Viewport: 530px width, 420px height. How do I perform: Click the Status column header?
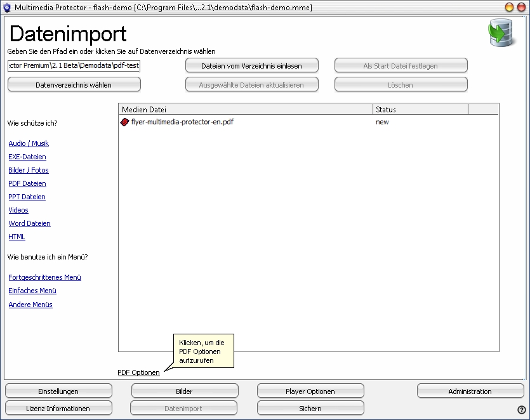point(420,110)
